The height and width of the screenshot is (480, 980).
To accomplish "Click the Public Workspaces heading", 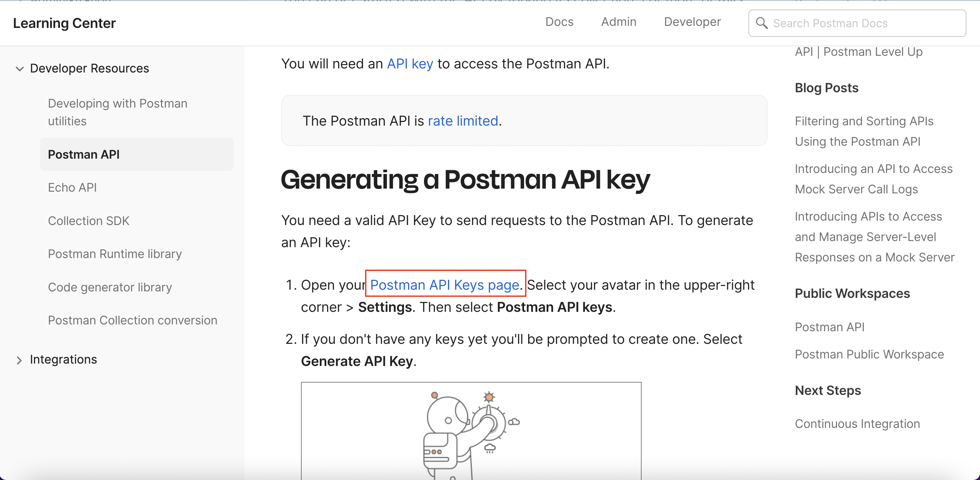I will coord(852,294).
